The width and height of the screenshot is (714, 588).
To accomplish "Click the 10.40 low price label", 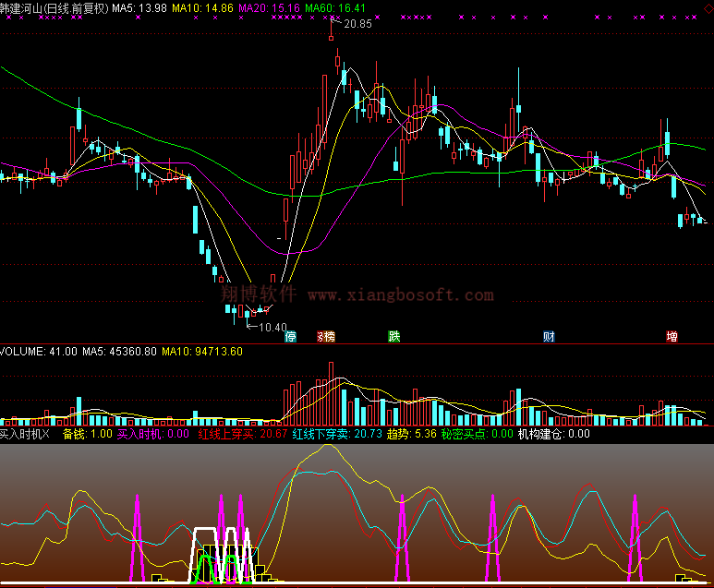I will click(272, 327).
